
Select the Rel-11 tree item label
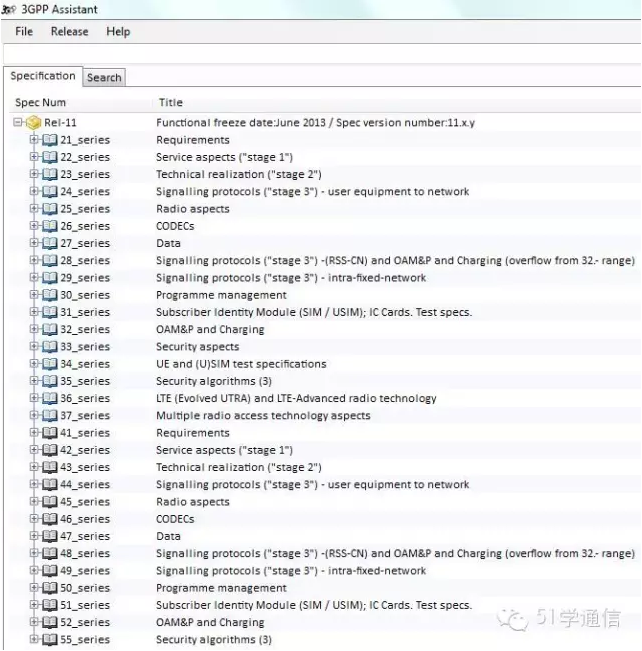click(x=60, y=122)
